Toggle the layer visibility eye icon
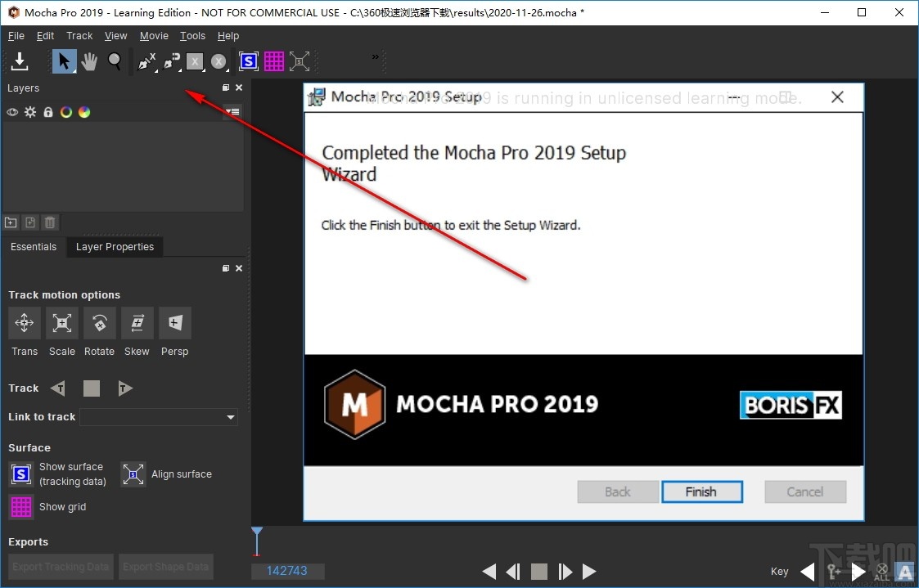This screenshot has width=919, height=588. [x=12, y=112]
